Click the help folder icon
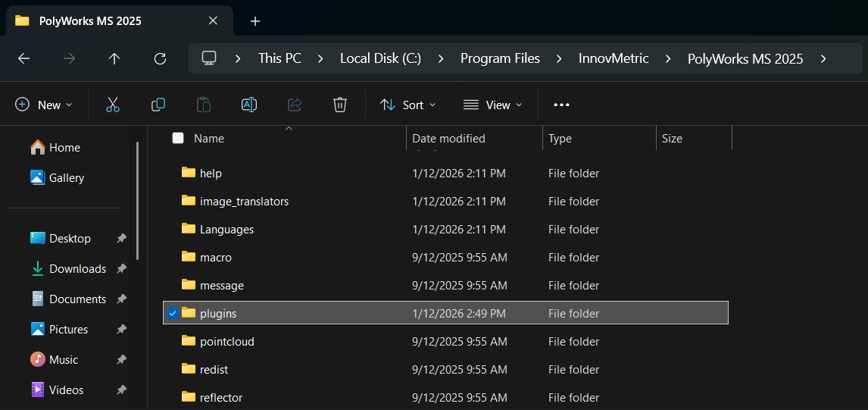This screenshot has height=410, width=868. click(189, 173)
